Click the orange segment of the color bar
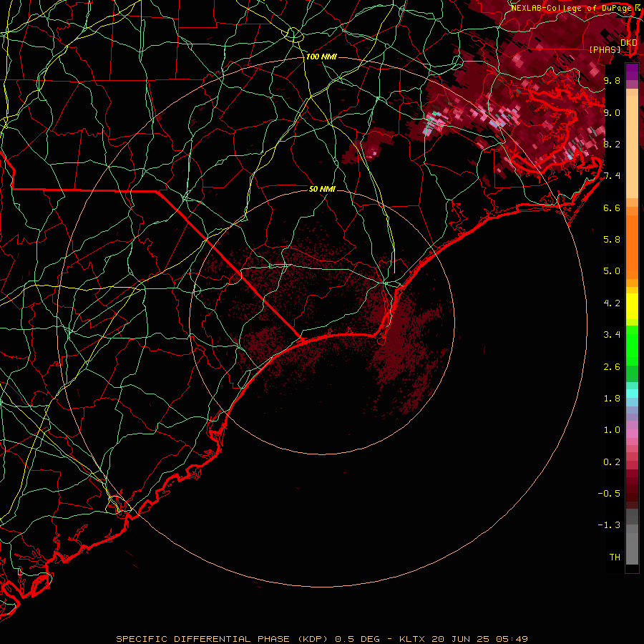Image resolution: width=644 pixels, height=644 pixels. click(632, 248)
